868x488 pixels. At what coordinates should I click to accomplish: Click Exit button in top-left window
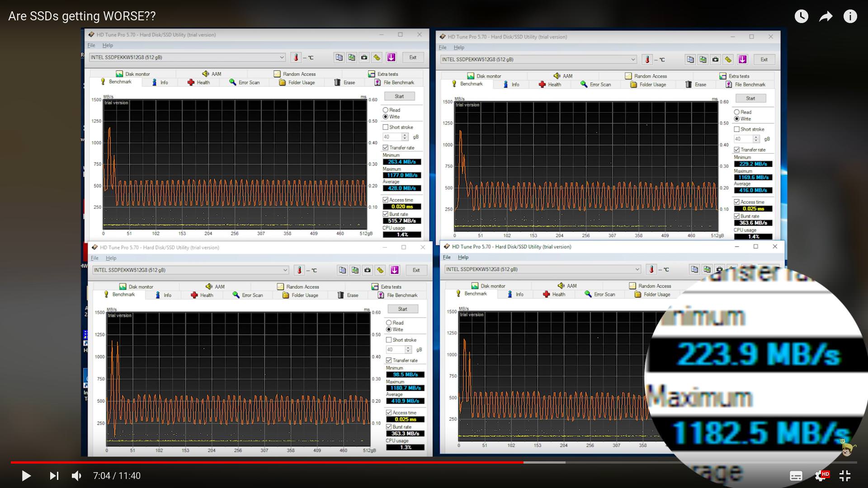click(x=413, y=57)
